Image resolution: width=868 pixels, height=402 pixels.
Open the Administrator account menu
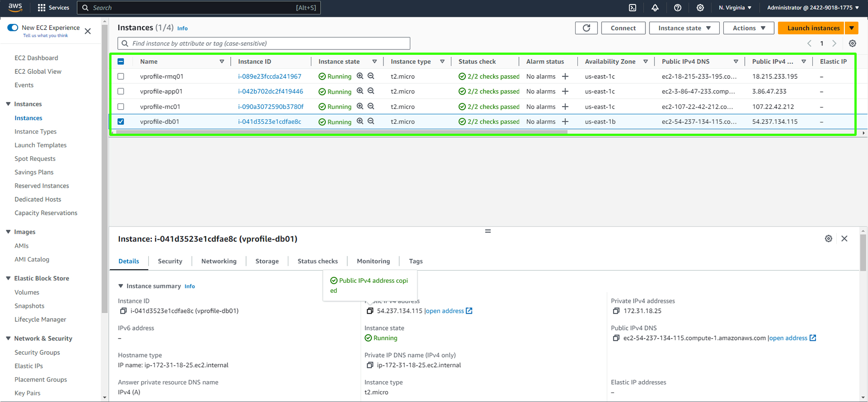[x=813, y=8]
